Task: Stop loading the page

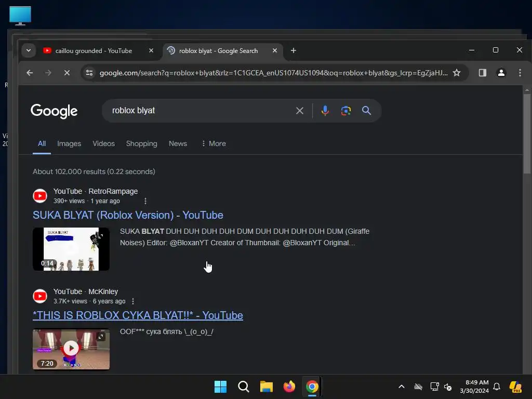Action: (67, 73)
